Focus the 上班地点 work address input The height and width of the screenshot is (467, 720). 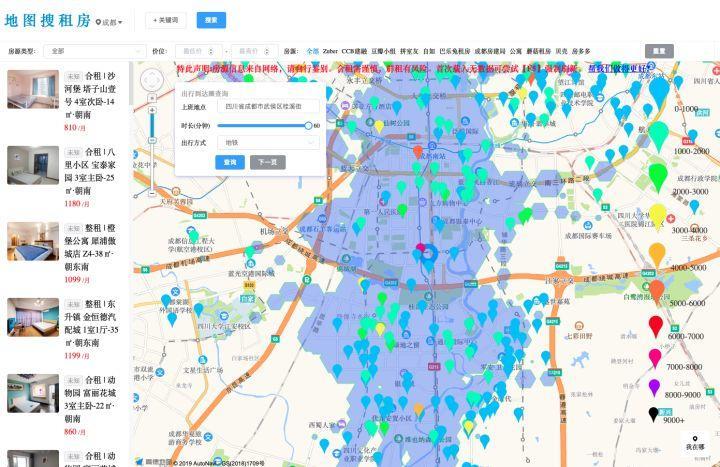[268, 107]
